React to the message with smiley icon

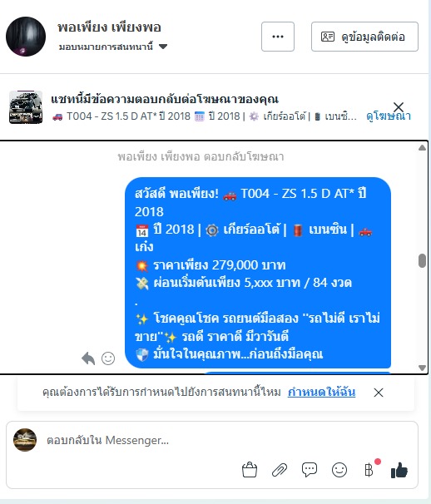(108, 358)
